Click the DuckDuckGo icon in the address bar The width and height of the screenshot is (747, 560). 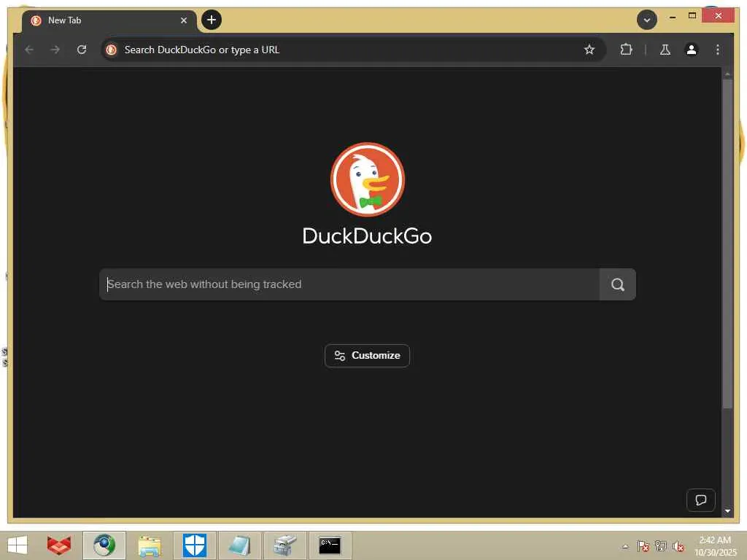(x=112, y=50)
